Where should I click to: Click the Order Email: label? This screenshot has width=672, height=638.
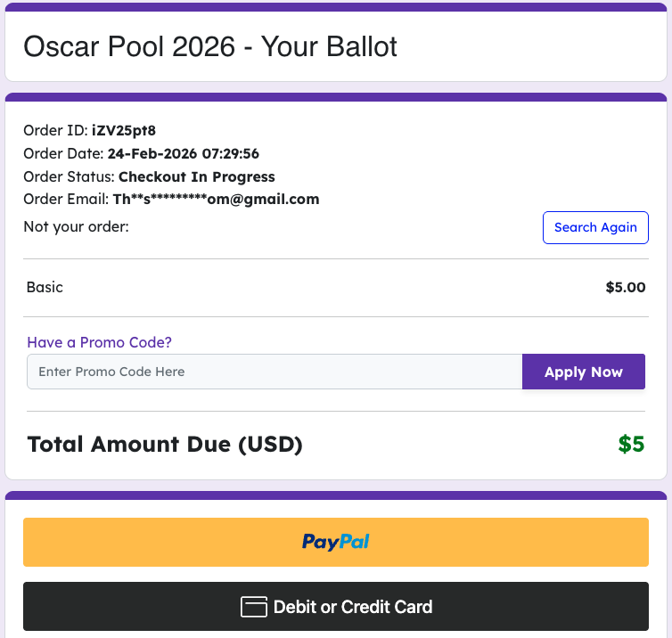[66, 199]
